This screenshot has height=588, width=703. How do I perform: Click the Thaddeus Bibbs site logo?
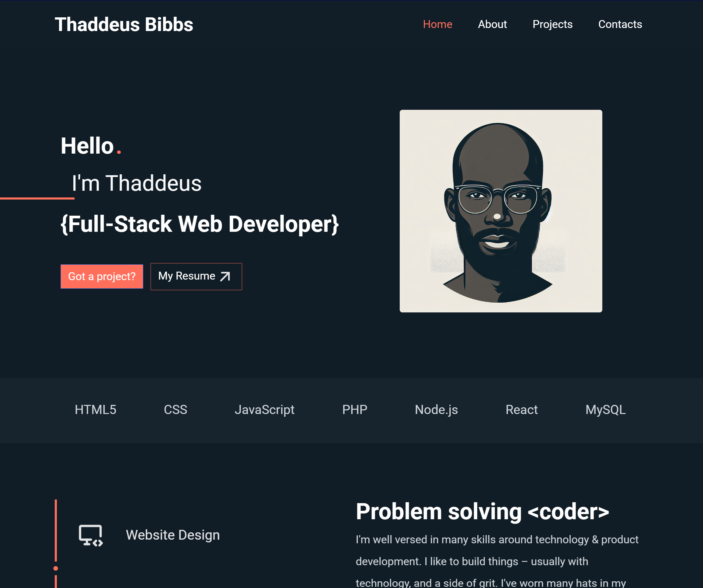click(124, 24)
